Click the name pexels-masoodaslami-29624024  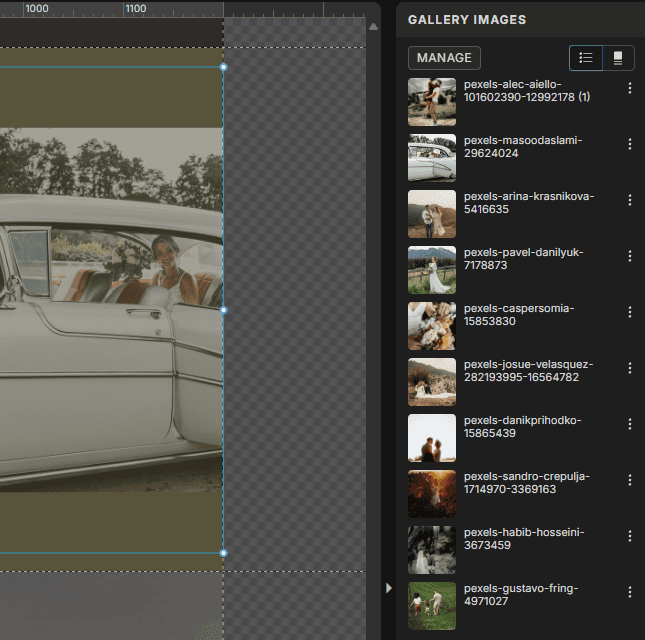[523, 147]
